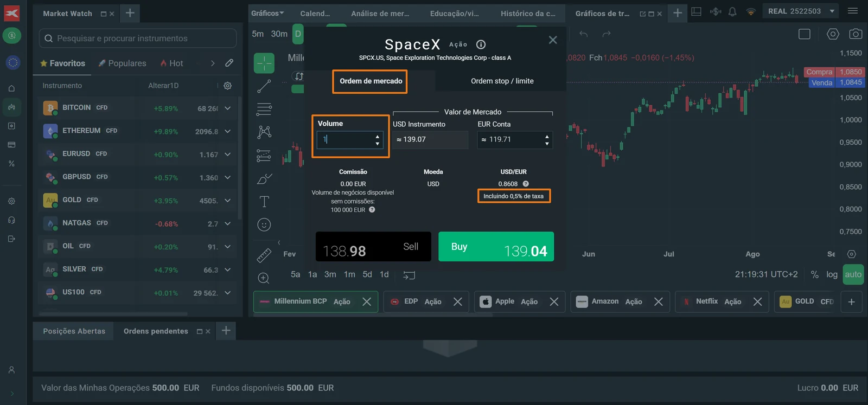Show more Market Watch categories arrow
The image size is (868, 405).
(213, 63)
